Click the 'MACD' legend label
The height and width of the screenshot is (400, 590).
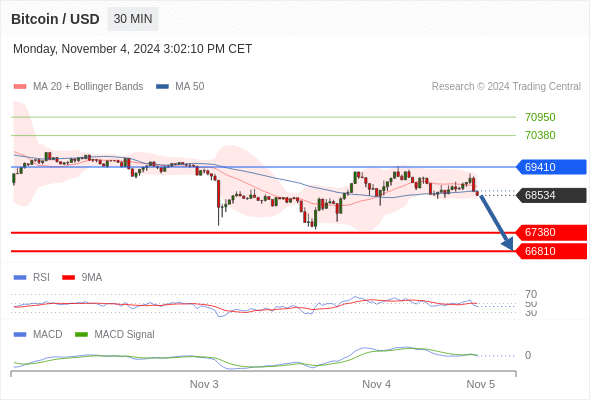point(47,335)
